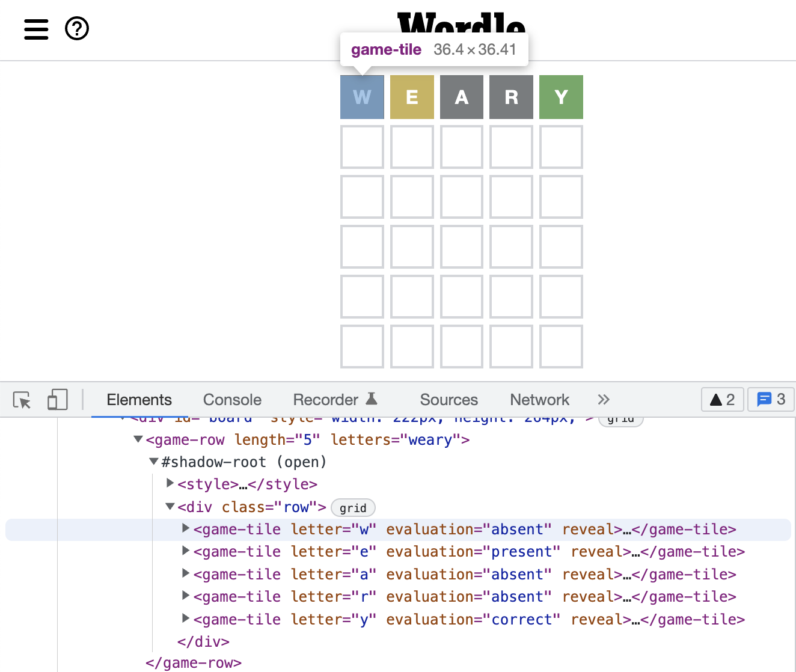Open the help question mark icon

[x=77, y=28]
